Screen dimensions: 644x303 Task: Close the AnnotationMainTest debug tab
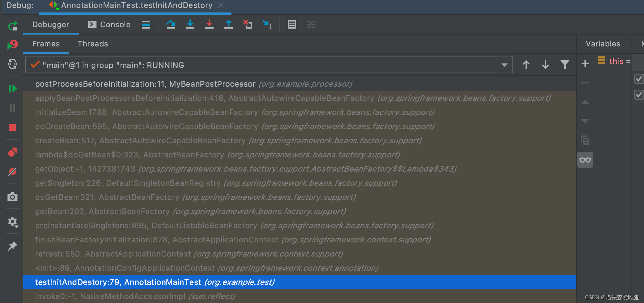coord(221,5)
